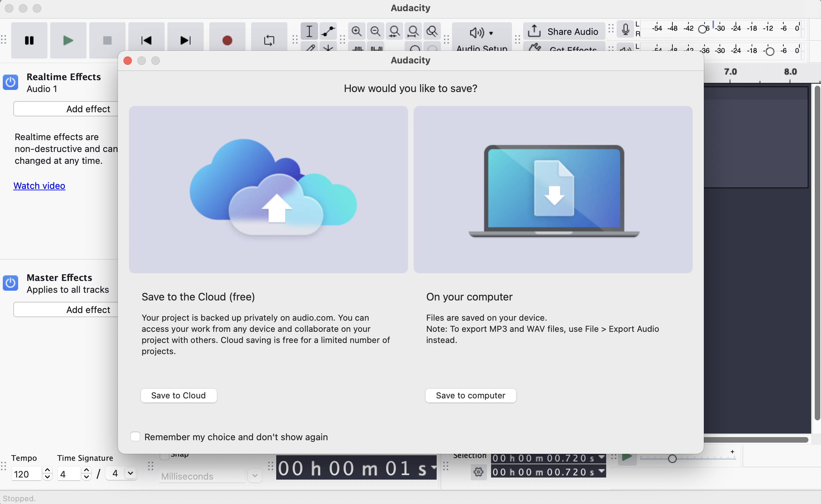This screenshot has width=821, height=504.
Task: Adjust the playback level slider knob
Action: [769, 52]
